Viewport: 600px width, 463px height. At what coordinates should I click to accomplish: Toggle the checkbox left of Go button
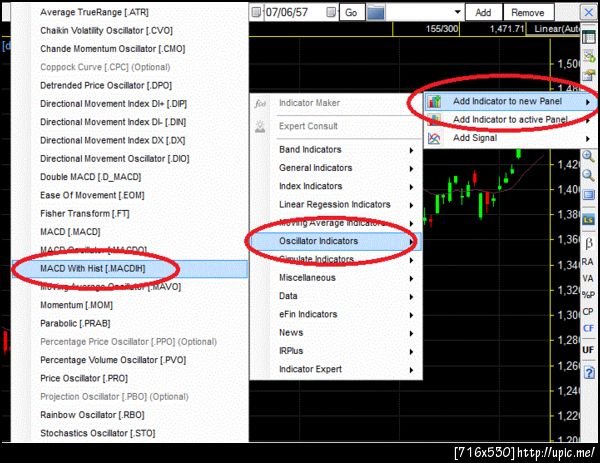(331, 13)
